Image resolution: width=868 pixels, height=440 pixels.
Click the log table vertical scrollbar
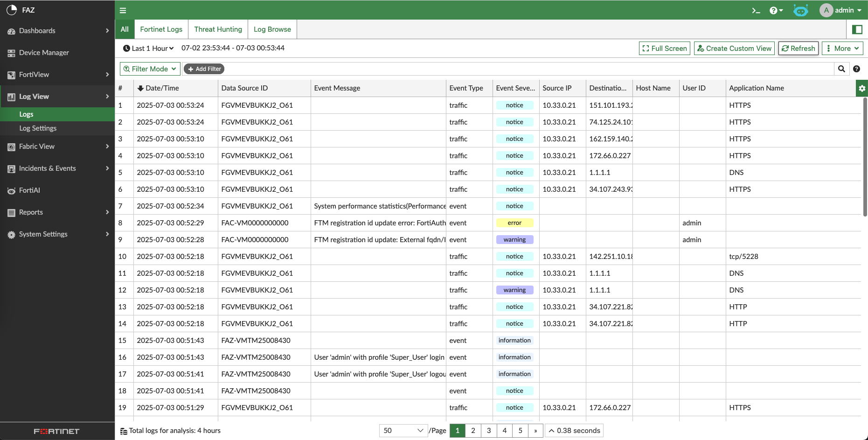point(865,156)
